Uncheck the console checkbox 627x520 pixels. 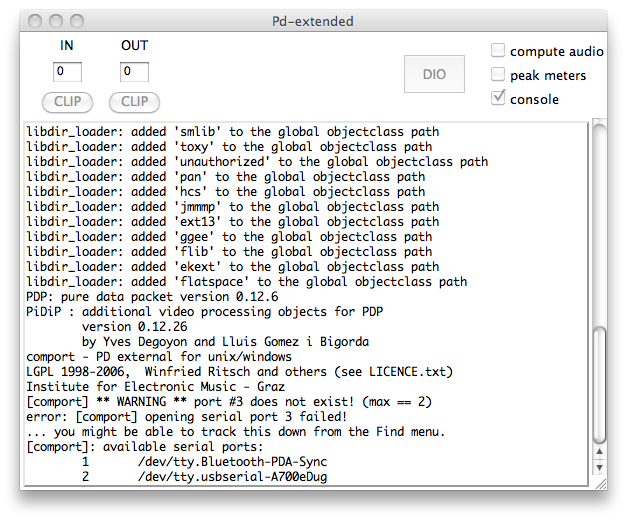pos(498,99)
